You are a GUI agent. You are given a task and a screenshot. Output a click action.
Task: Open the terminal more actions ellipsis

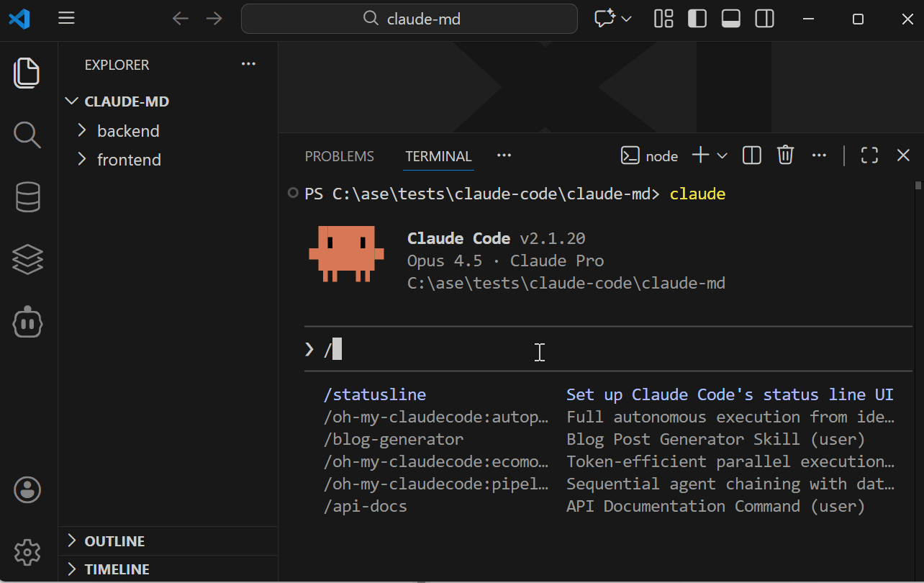coord(819,155)
